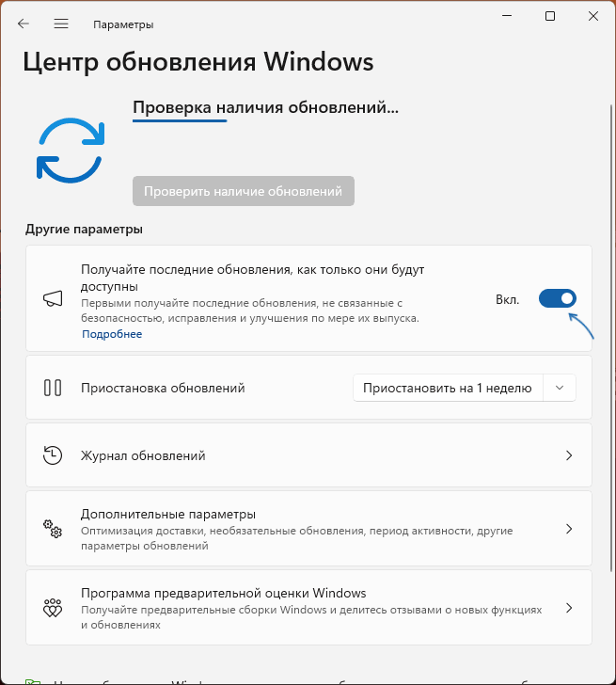This screenshot has height=685, width=616.
Task: Open the Windows Insider program with its chevron
Action: [569, 608]
